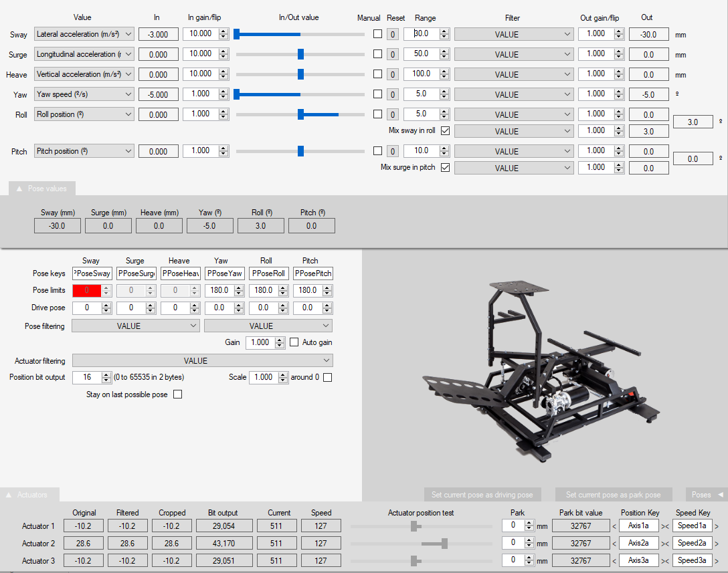Viewport: 728px width, 573px height.
Task: Enable Manual checkbox for Pitch
Action: tap(378, 151)
